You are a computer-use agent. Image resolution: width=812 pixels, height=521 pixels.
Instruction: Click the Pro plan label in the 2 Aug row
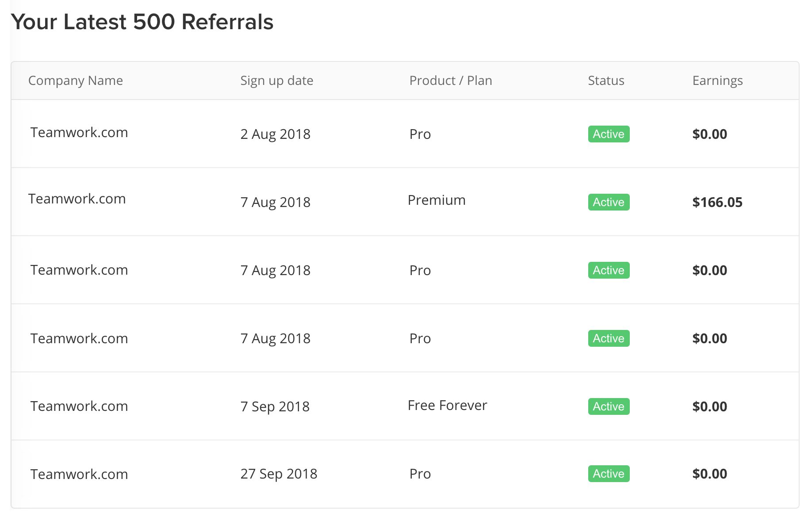coord(420,134)
